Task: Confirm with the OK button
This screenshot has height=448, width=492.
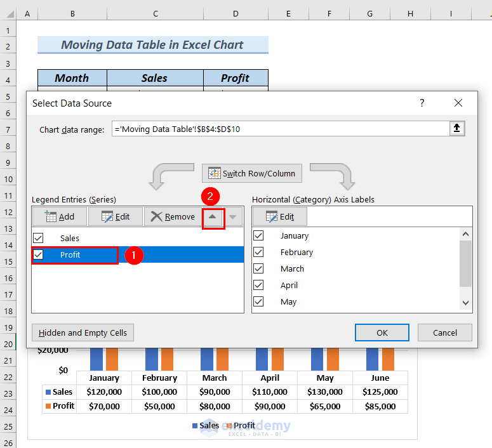Action: pyautogui.click(x=382, y=333)
